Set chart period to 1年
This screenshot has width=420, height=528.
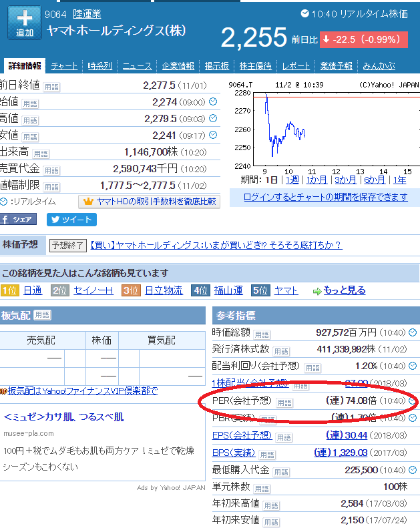[x=399, y=180]
